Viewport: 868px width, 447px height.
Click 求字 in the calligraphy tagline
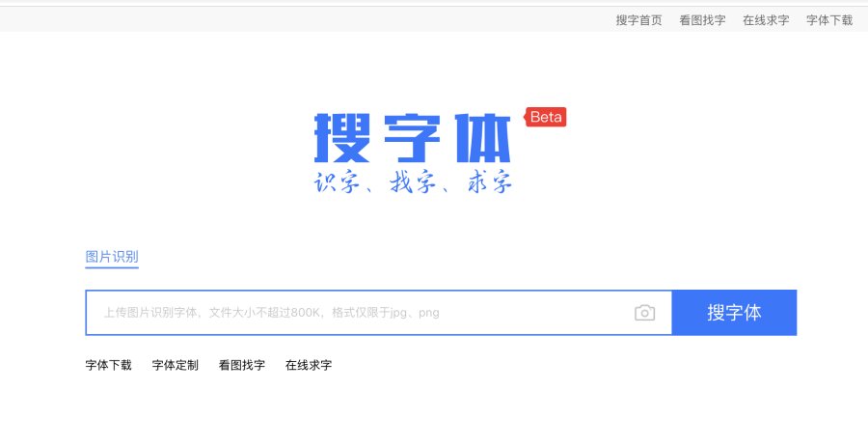point(489,182)
